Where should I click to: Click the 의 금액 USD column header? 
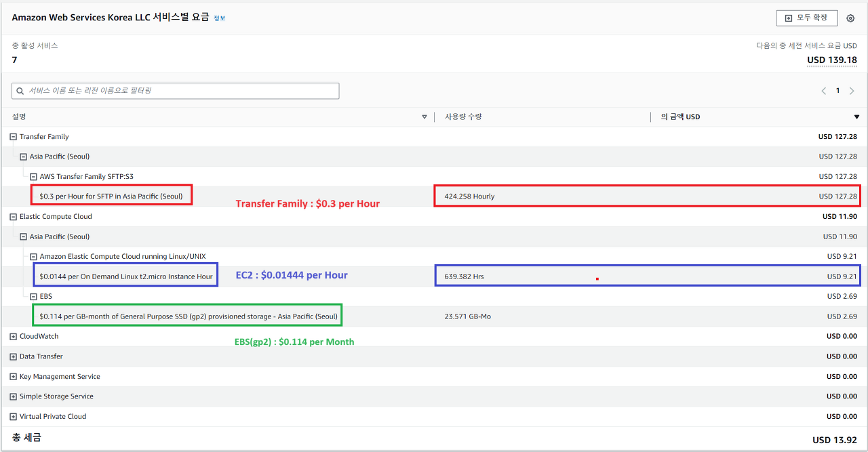pyautogui.click(x=680, y=117)
